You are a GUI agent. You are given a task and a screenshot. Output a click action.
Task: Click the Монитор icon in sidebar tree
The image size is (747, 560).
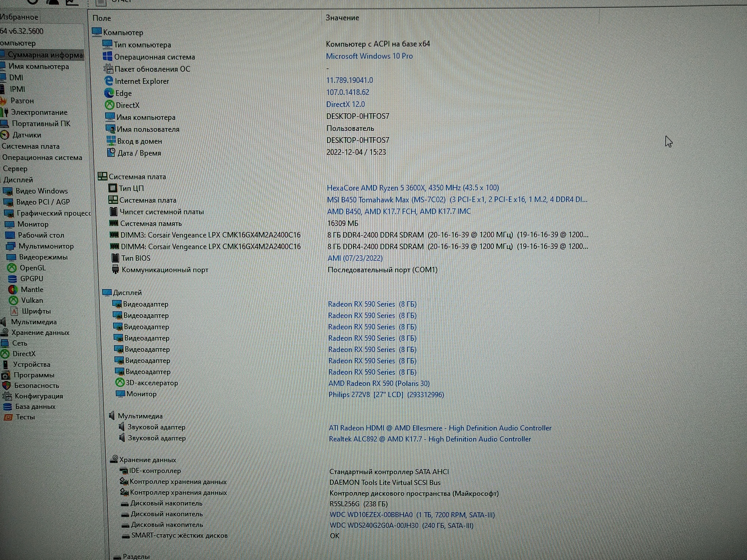click(9, 224)
